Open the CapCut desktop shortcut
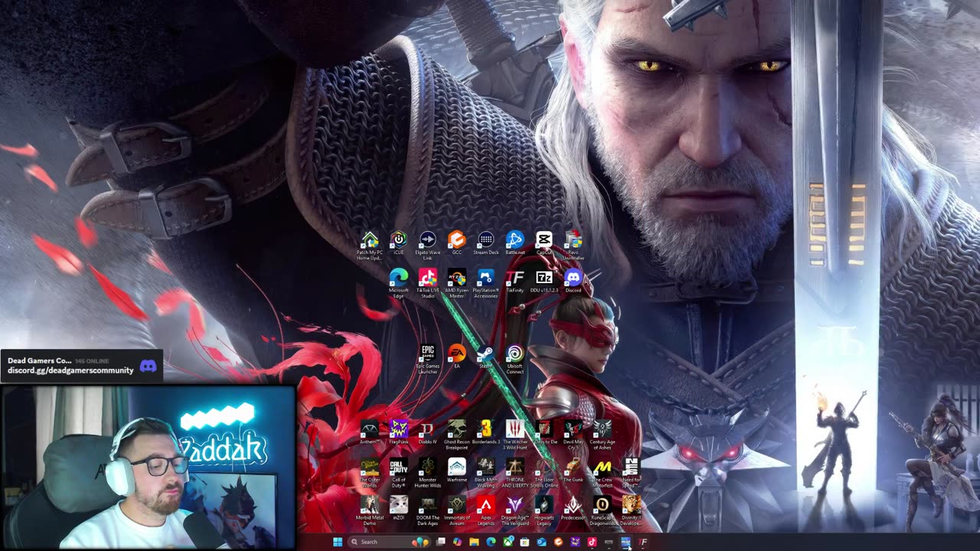The width and height of the screenshot is (980, 551). pyautogui.click(x=544, y=243)
